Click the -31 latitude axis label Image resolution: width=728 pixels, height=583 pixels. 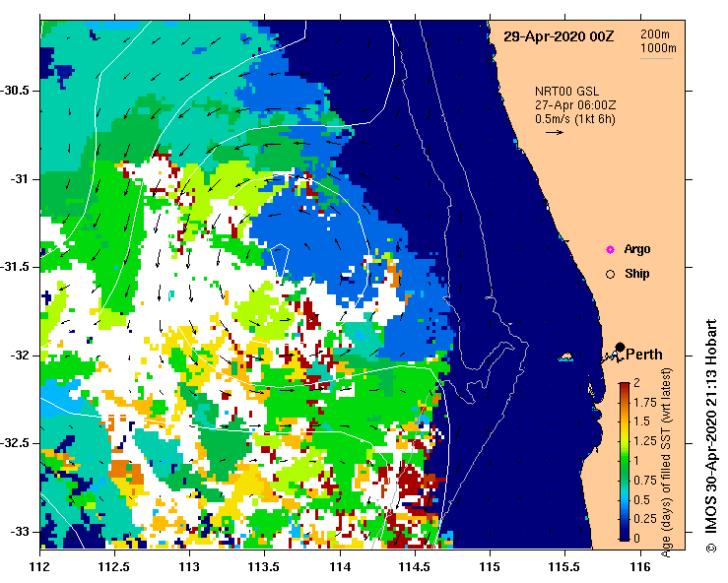pos(19,179)
